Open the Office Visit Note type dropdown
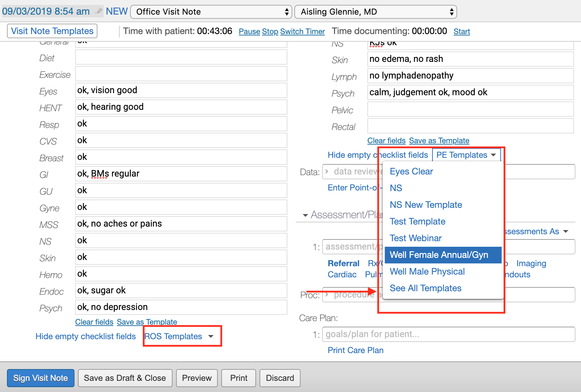The image size is (581, 392). pyautogui.click(x=211, y=12)
